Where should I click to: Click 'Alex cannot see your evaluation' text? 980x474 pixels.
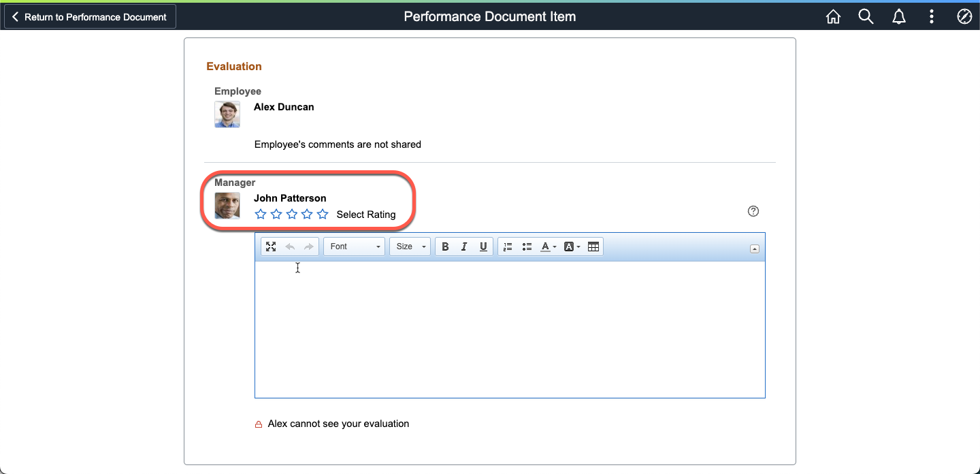(x=338, y=424)
